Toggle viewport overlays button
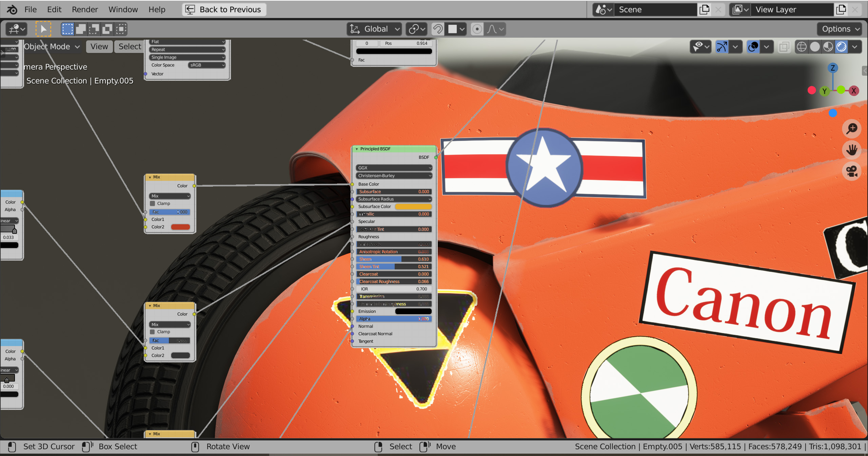The width and height of the screenshot is (868, 456). pyautogui.click(x=753, y=47)
